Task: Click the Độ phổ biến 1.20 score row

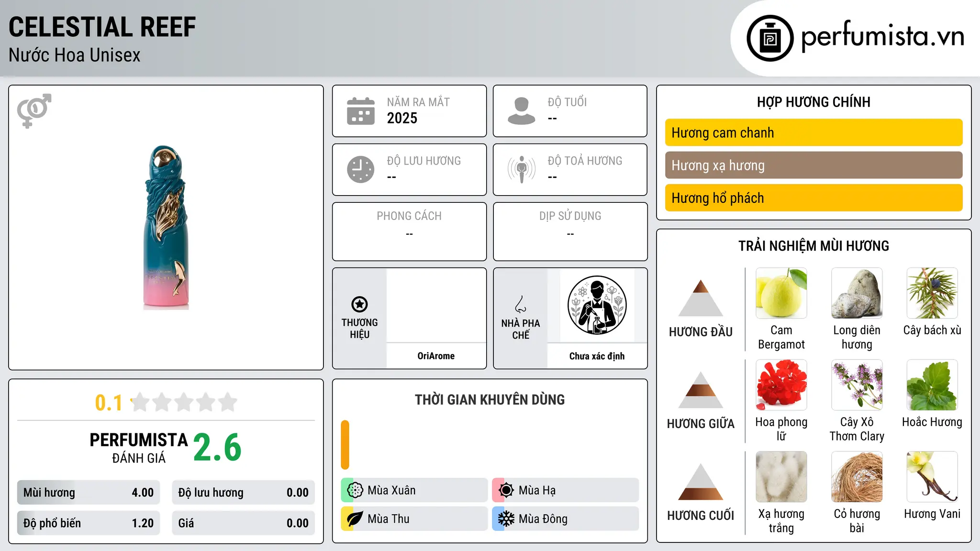Action: [x=89, y=523]
